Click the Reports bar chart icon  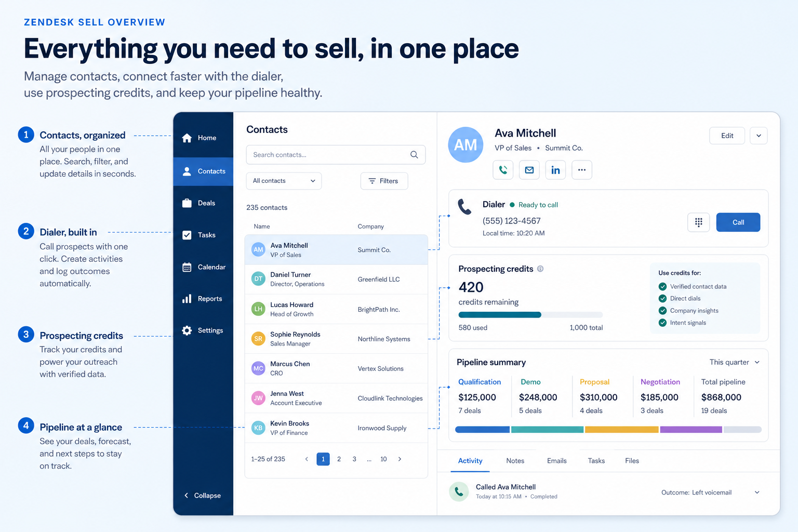[187, 299]
